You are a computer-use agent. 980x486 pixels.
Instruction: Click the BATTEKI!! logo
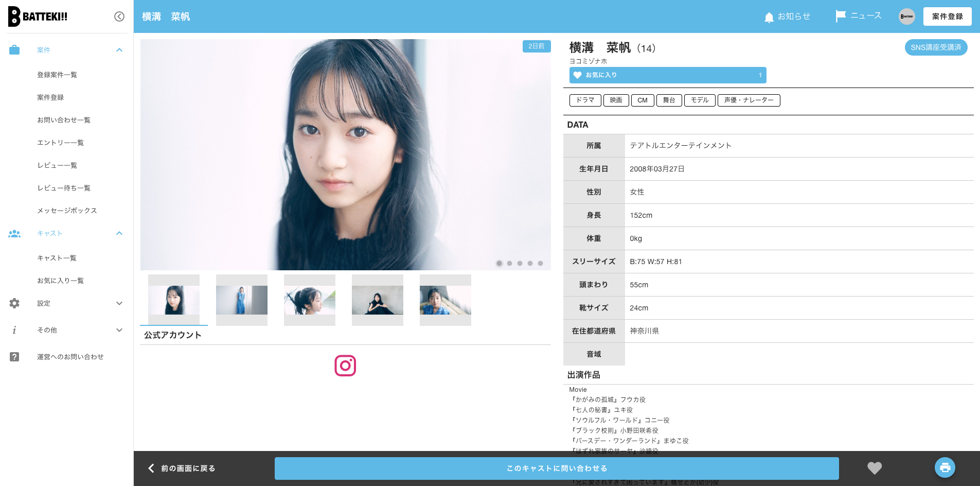[x=38, y=16]
